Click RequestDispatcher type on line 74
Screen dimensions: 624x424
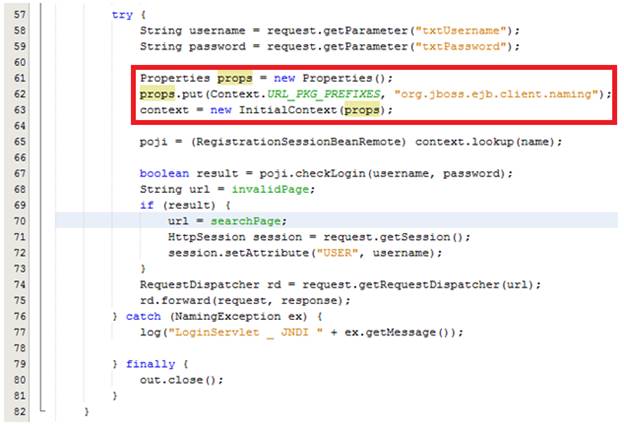click(199, 285)
